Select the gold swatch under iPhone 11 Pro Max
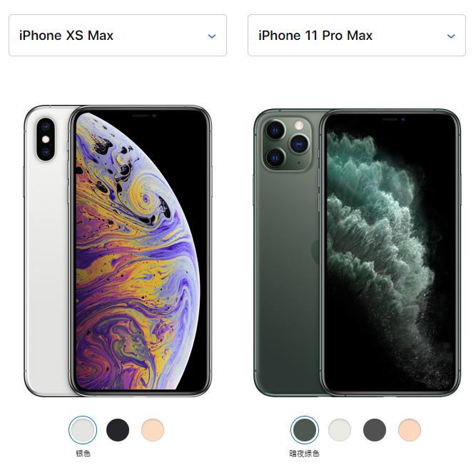476x465 pixels. click(410, 430)
